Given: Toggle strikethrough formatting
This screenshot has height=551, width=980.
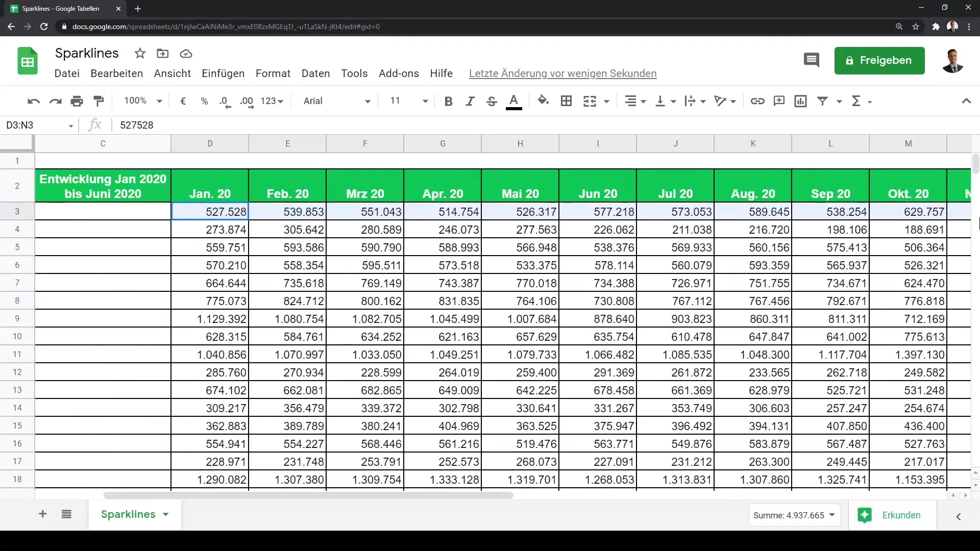Looking at the screenshot, I should 492,101.
